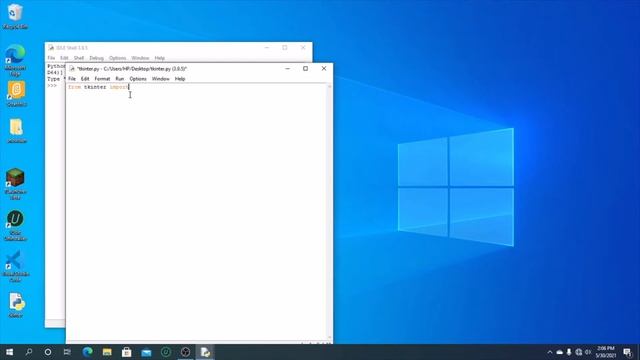Open Microsoft Store from the taskbar
This screenshot has width=640, height=360.
coord(127,352)
